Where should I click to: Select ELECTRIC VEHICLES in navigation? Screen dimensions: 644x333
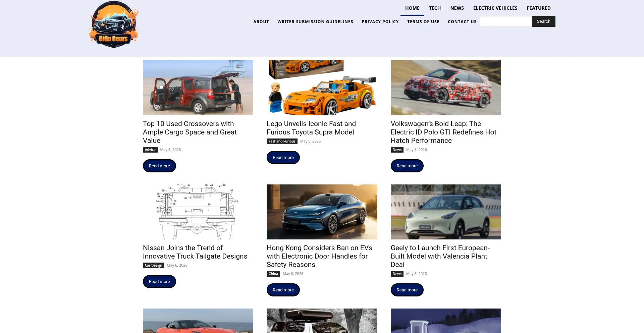[495, 8]
